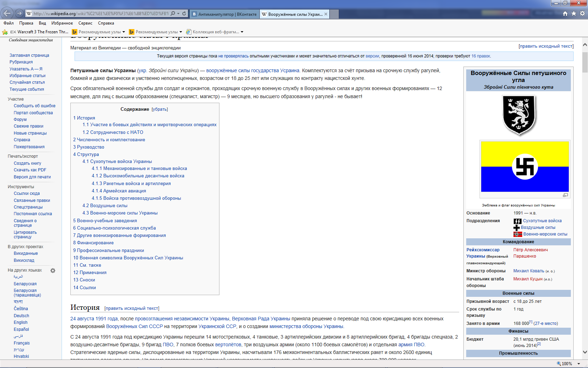Open 27-е место link in infobox
Viewport: 588px width, 368px height.
tap(546, 323)
